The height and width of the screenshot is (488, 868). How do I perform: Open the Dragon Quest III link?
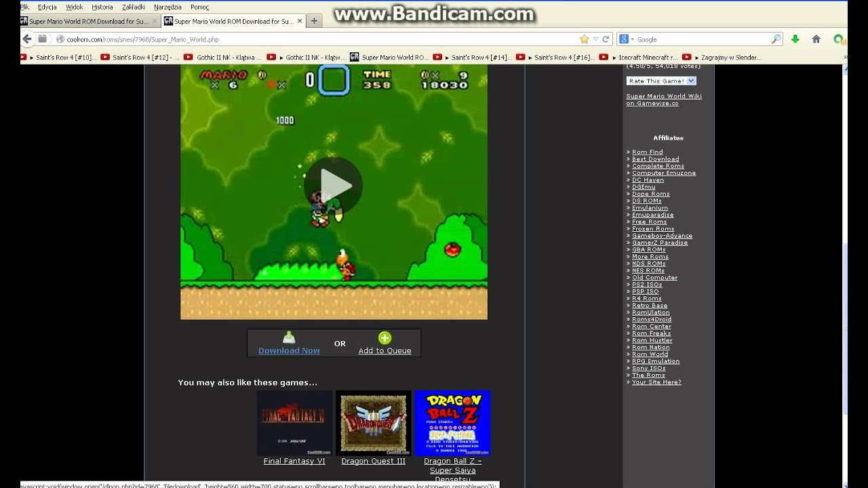[373, 461]
